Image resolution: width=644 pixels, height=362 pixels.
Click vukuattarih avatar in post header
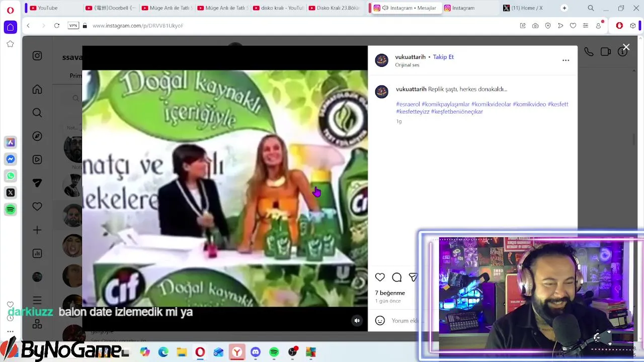(381, 60)
